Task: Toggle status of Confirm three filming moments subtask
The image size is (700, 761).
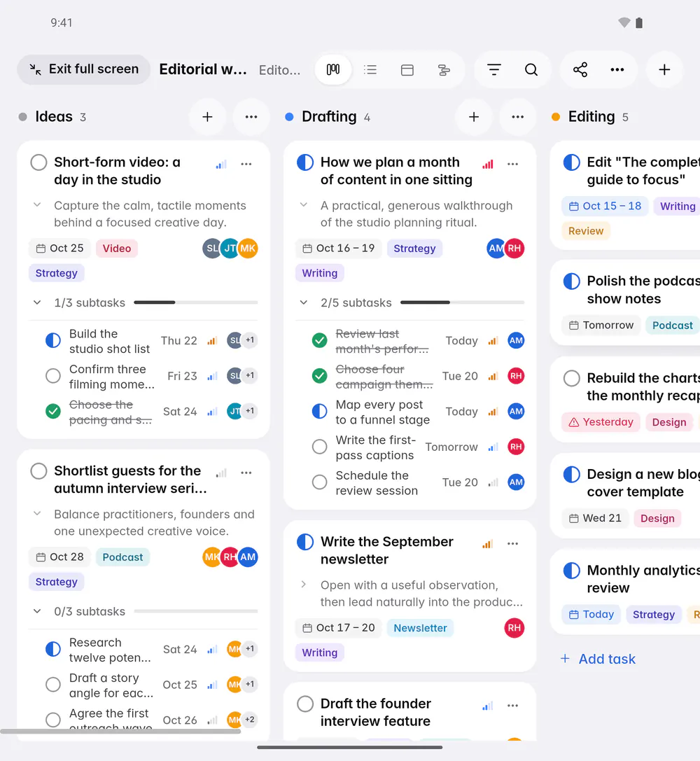Action: [53, 376]
